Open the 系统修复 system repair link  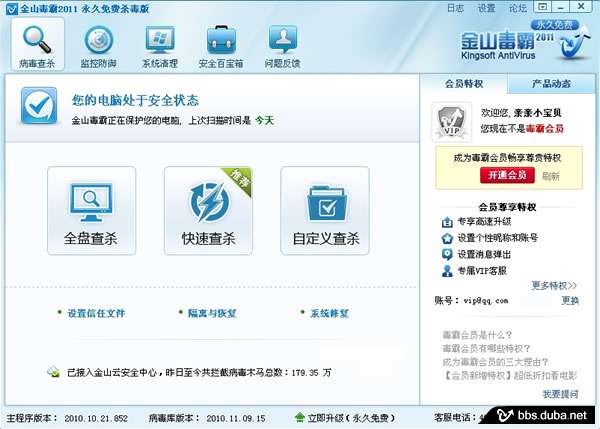pyautogui.click(x=329, y=313)
